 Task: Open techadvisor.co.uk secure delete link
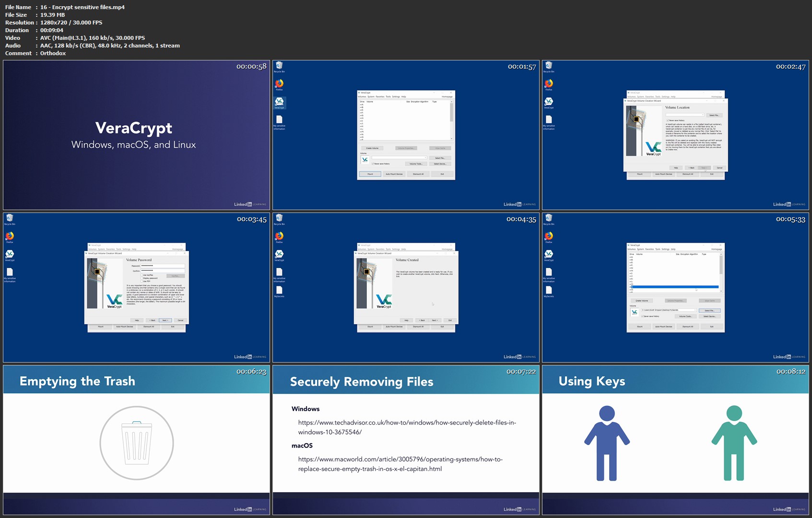pos(407,427)
